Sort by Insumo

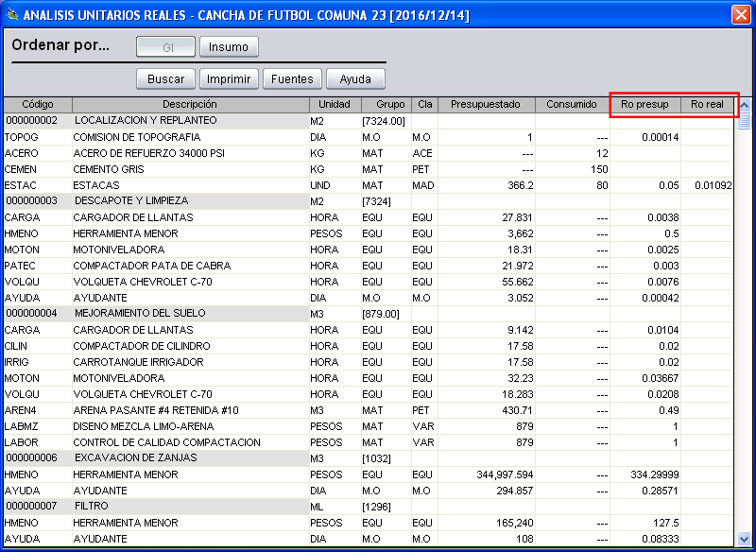click(228, 46)
